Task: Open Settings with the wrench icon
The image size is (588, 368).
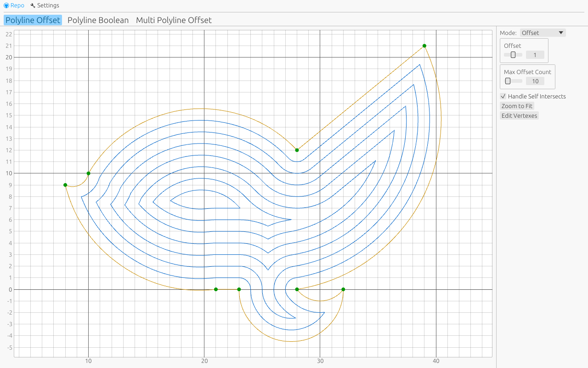Action: (x=45, y=6)
